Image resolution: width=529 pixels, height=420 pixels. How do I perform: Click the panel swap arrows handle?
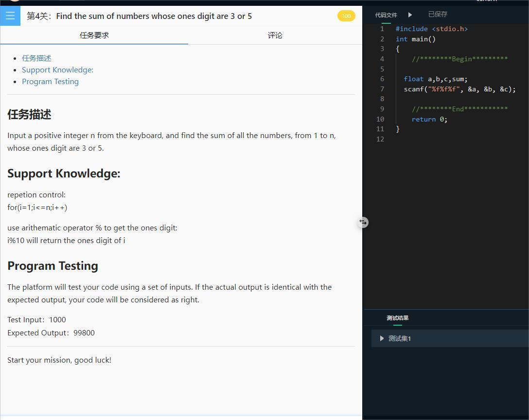(363, 222)
